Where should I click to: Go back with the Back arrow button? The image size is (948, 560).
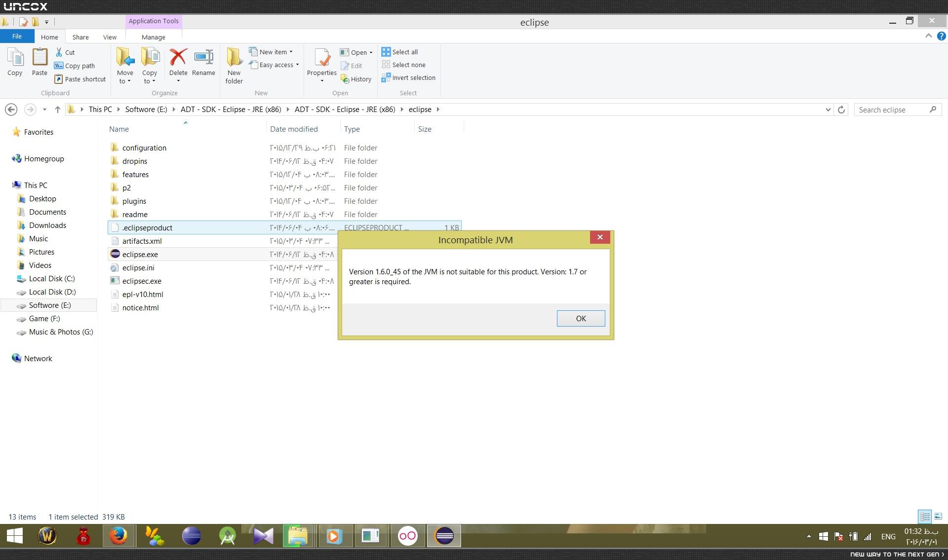click(x=11, y=110)
